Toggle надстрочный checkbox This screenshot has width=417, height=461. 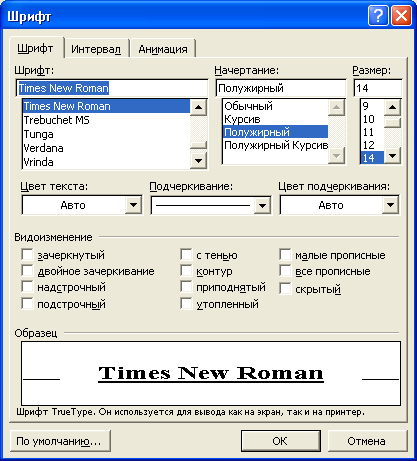click(x=27, y=286)
